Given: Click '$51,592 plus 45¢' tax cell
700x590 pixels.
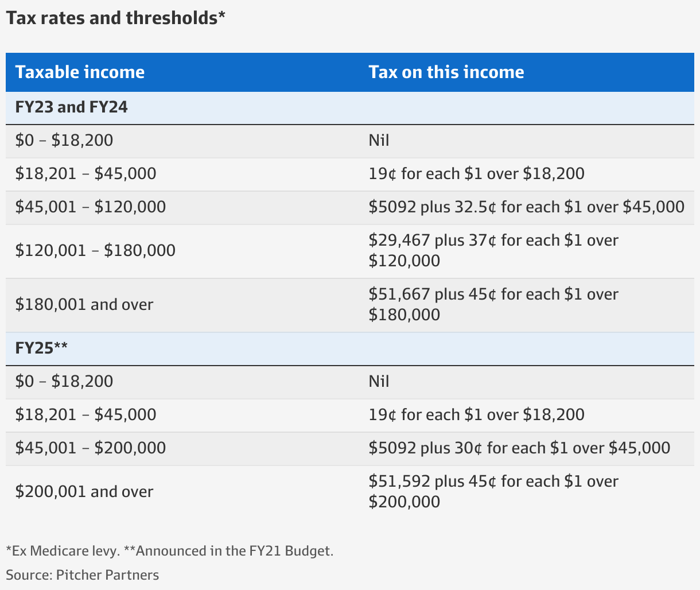Looking at the screenshot, I should [x=493, y=491].
